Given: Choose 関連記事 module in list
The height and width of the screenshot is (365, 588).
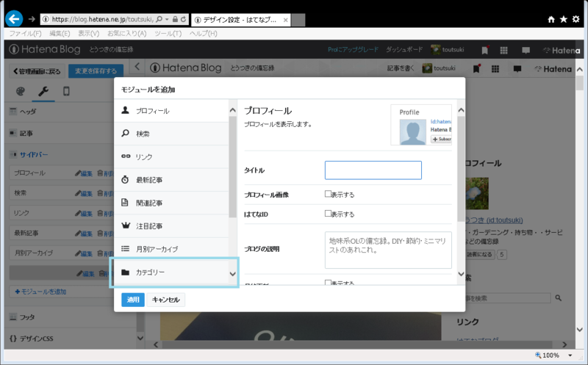Looking at the screenshot, I should (171, 203).
